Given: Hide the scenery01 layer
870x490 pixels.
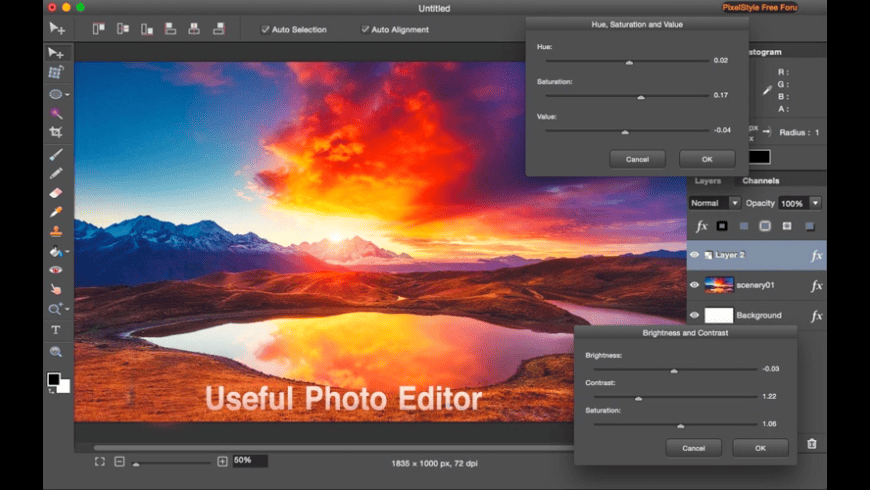Looking at the screenshot, I should coord(694,285).
